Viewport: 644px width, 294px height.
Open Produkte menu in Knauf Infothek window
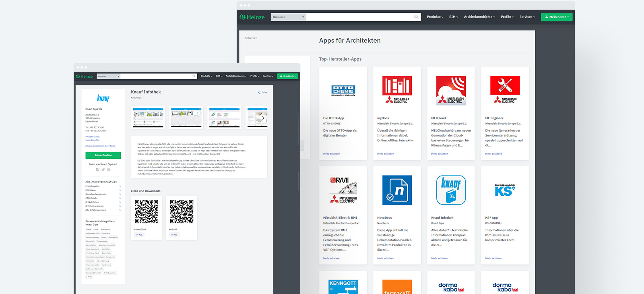[x=206, y=76]
